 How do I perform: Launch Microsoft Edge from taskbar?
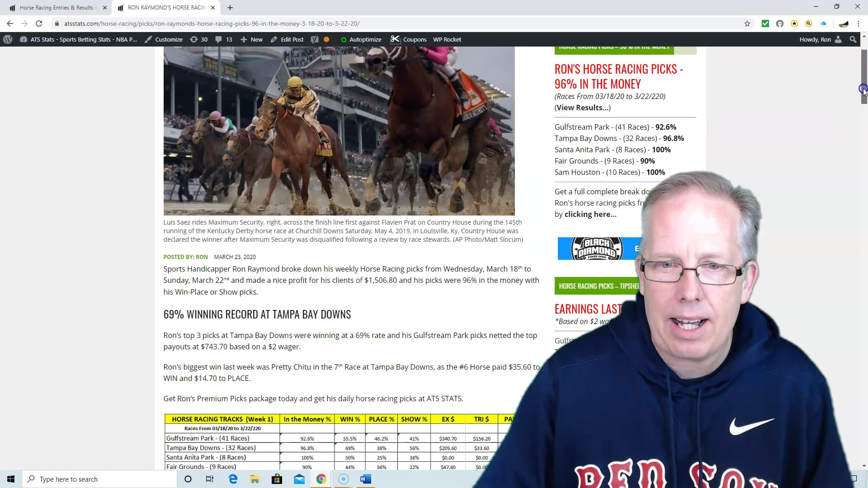(233, 479)
